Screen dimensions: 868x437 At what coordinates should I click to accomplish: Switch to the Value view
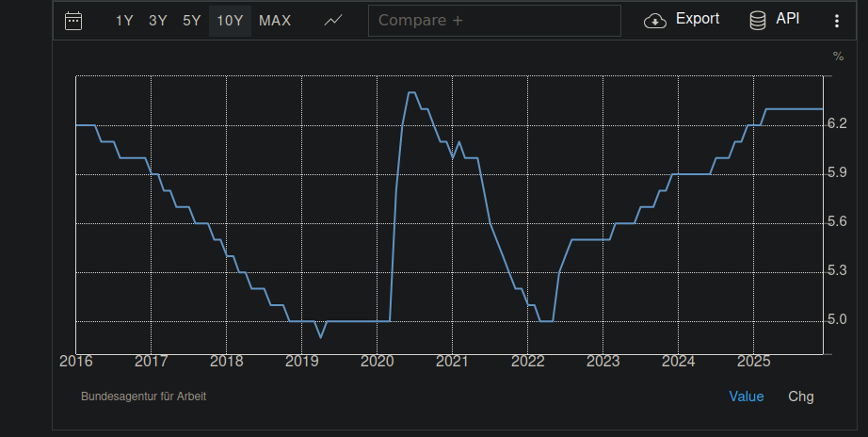(747, 397)
